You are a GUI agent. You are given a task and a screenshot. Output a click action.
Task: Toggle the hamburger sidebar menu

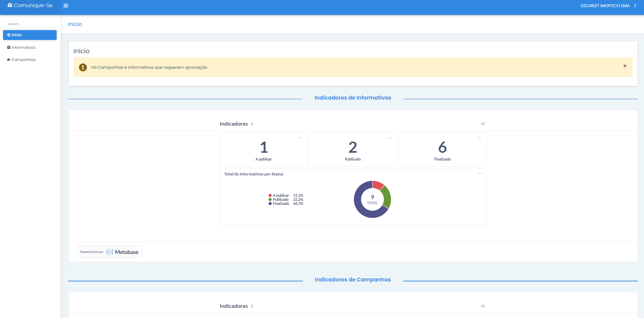66,6
